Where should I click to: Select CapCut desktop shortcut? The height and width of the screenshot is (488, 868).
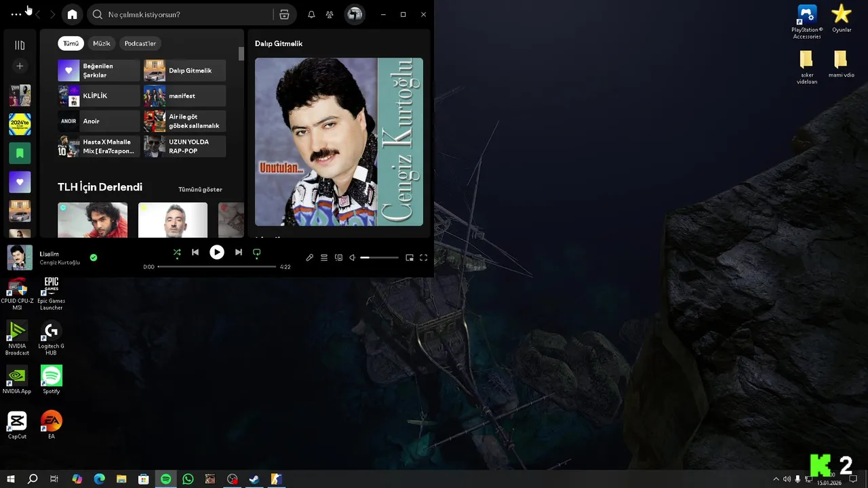tap(17, 425)
